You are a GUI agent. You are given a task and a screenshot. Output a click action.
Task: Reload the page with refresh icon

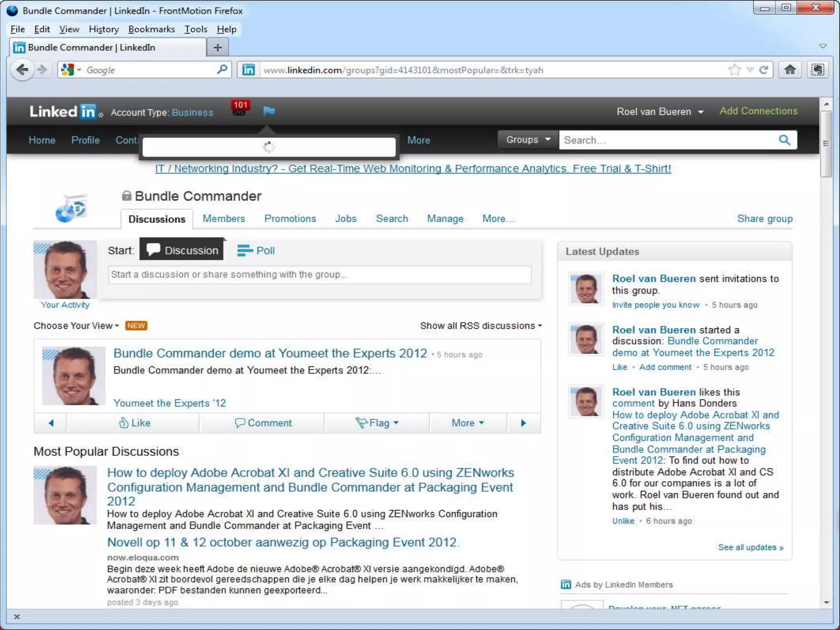coord(764,70)
